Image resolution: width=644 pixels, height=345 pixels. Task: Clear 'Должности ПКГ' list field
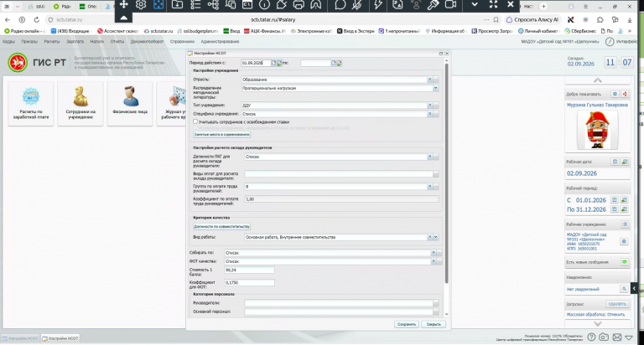click(430, 157)
